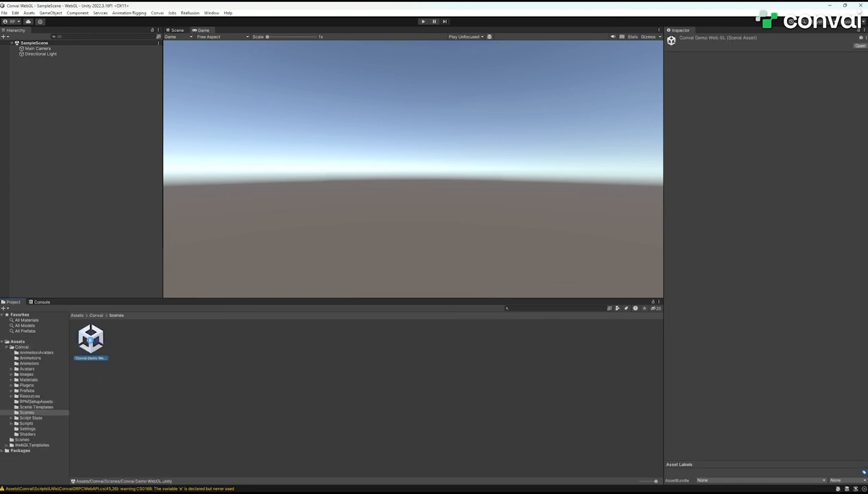This screenshot has width=868, height=494.
Task: Click the bug icon beside Play Unfocused
Action: [x=489, y=37]
